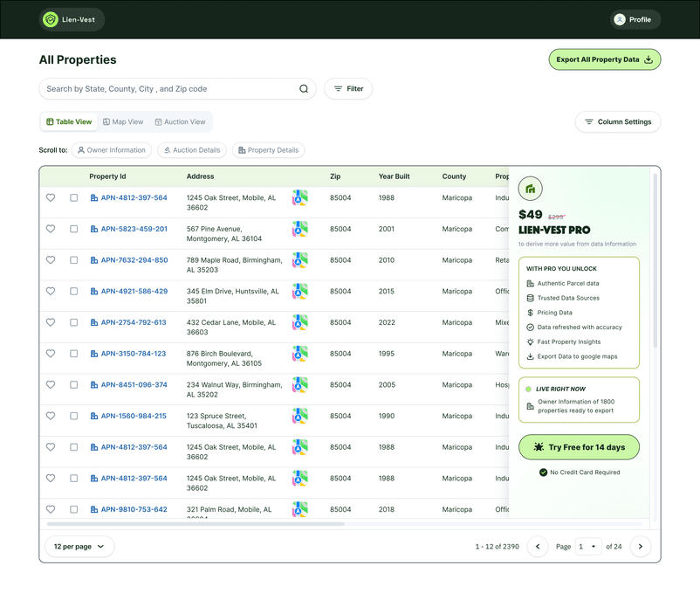Heart the APN-1560-984-215 property
Screen dimensions: 700x600
click(51, 416)
